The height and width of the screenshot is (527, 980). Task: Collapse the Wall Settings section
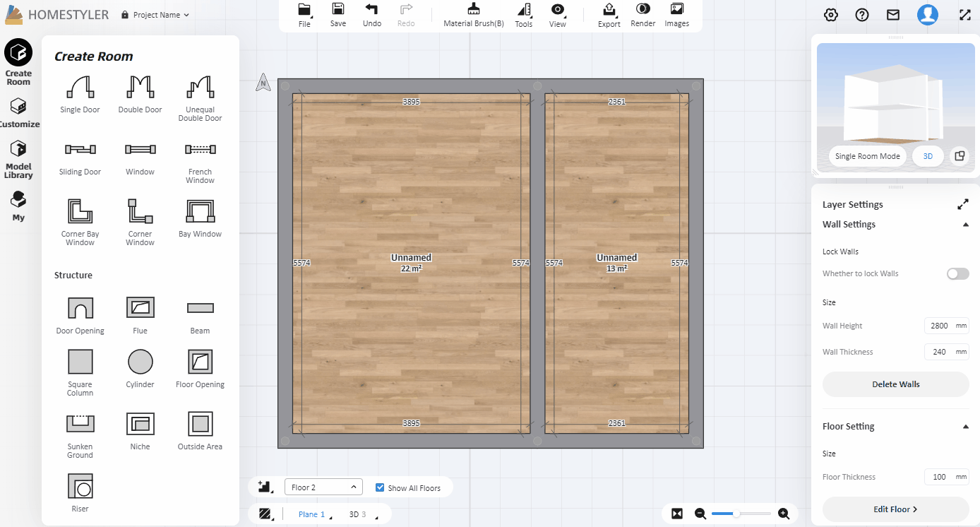pyautogui.click(x=965, y=225)
